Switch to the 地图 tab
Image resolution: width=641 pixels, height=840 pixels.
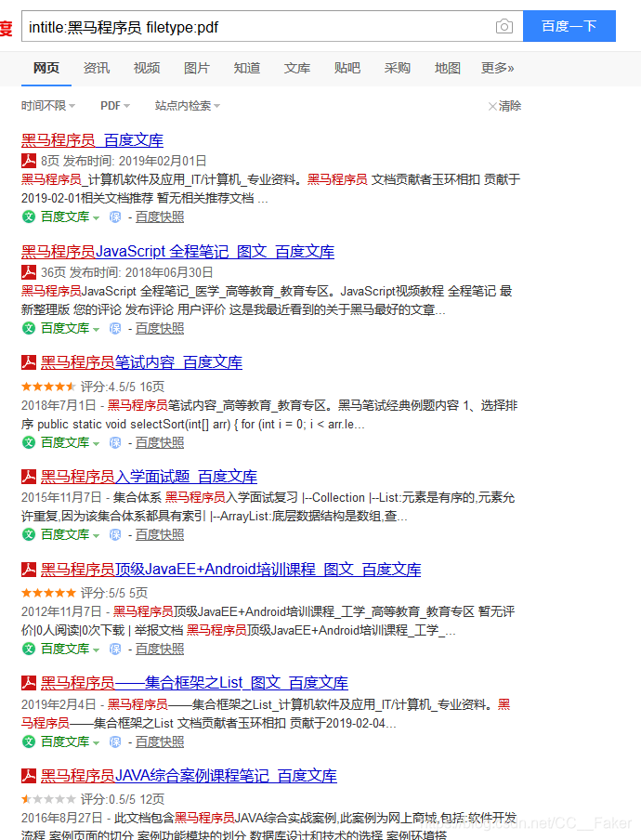[448, 68]
